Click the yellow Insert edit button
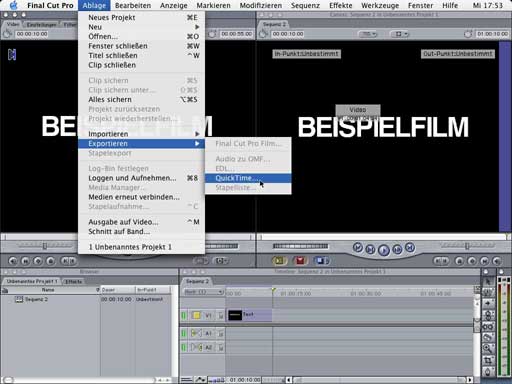This screenshot has width=512, height=384. (x=279, y=260)
